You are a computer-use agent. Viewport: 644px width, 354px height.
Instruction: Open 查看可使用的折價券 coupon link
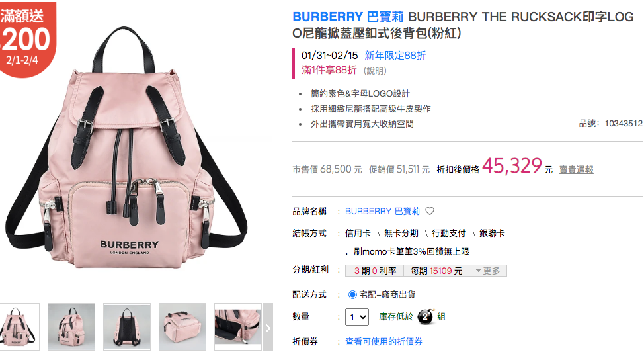coord(383,341)
